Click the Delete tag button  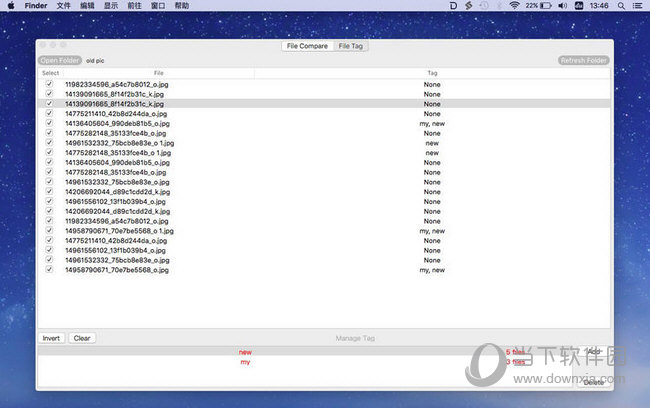pos(594,382)
